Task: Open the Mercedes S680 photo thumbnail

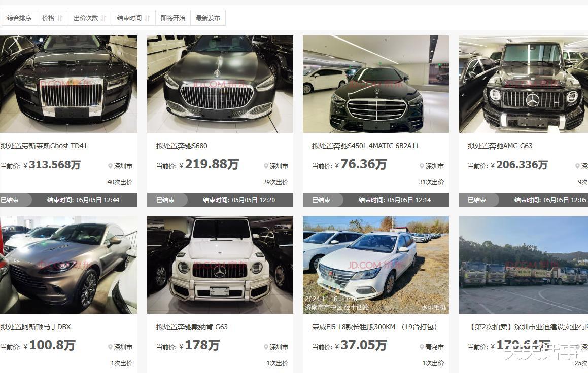Action: tap(220, 84)
